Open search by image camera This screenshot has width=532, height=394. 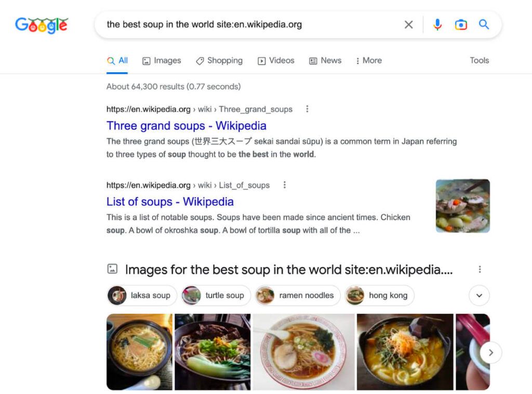click(x=461, y=24)
